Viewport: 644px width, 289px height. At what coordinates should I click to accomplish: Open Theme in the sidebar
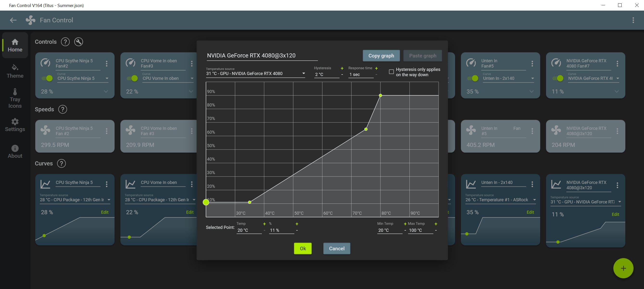tap(15, 71)
